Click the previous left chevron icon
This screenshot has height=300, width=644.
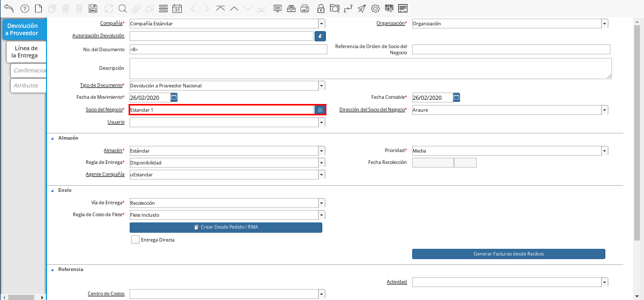pyautogui.click(x=193, y=8)
